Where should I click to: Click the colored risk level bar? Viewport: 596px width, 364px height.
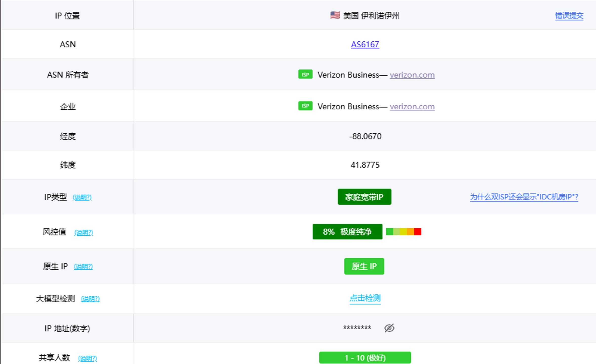403,231
